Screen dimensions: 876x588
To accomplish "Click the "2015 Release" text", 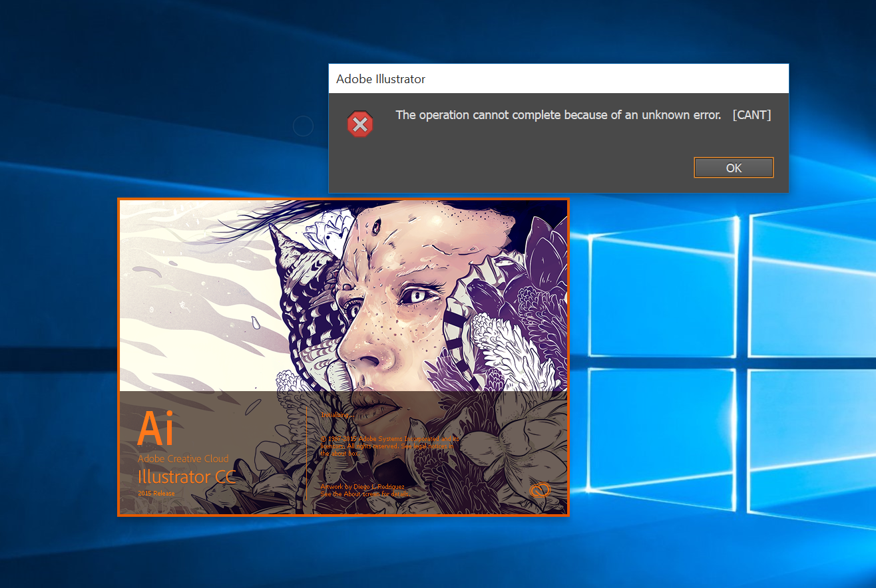I will (156, 494).
